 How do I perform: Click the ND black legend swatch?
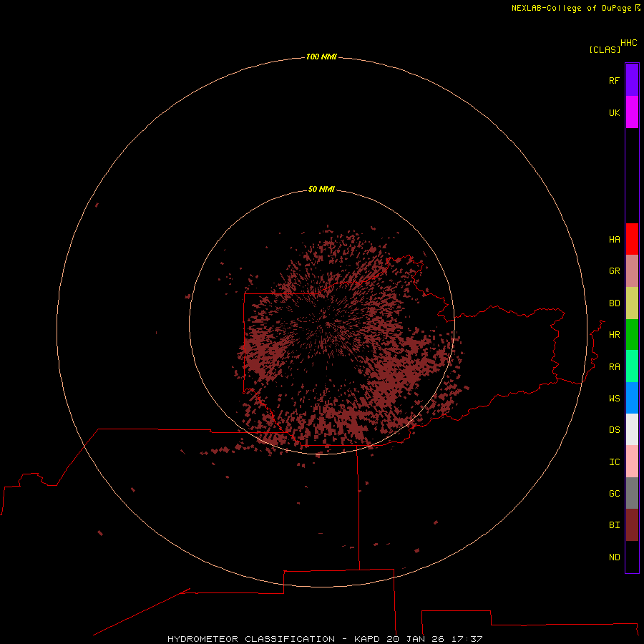click(632, 557)
